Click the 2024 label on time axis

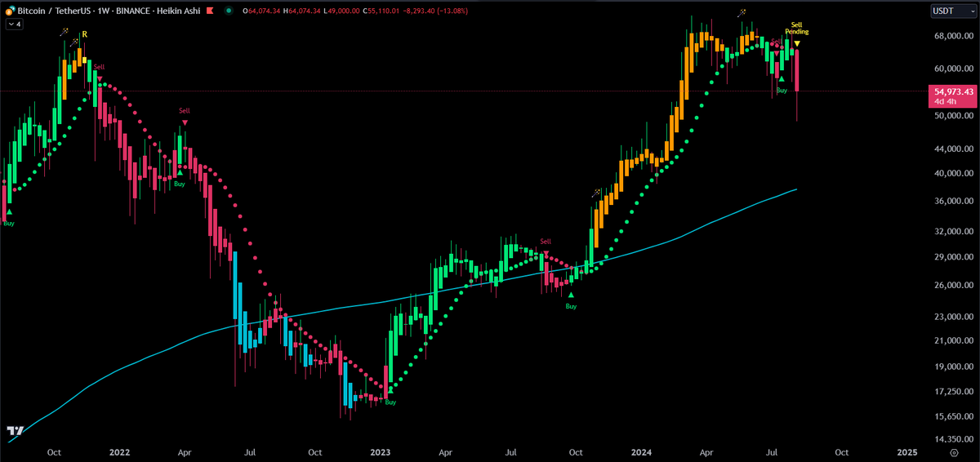pos(640,451)
